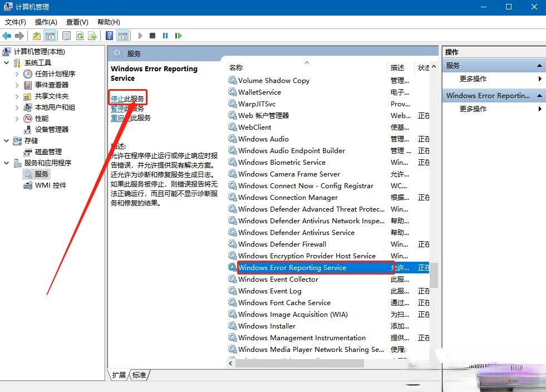Click the vertical scrollbar up arrow
Screen dimensions: 546x392
coord(434,66)
